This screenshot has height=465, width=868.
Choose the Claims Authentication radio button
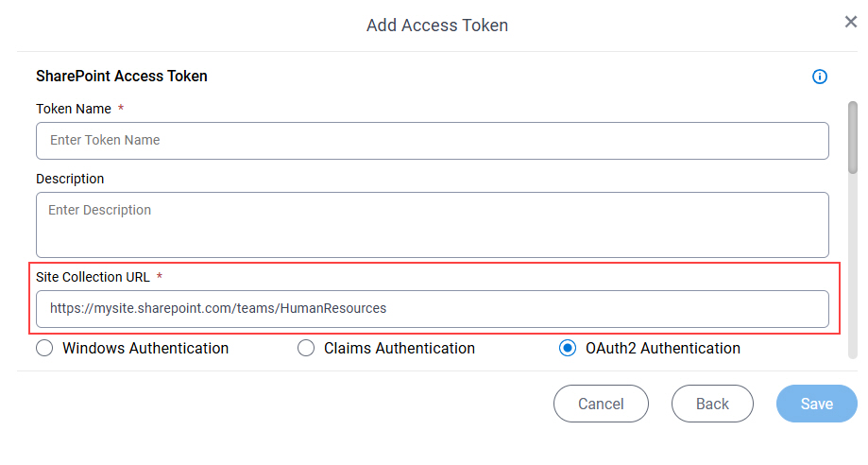coord(306,348)
